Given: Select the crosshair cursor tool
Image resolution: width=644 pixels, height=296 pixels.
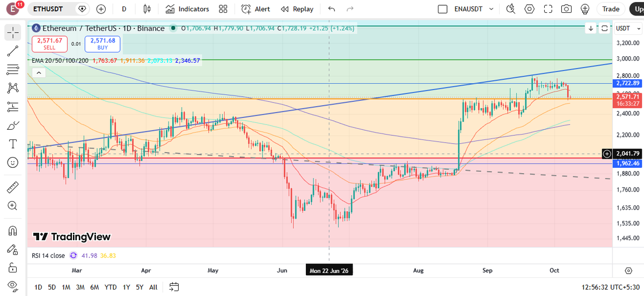Looking at the screenshot, I should (x=13, y=32).
